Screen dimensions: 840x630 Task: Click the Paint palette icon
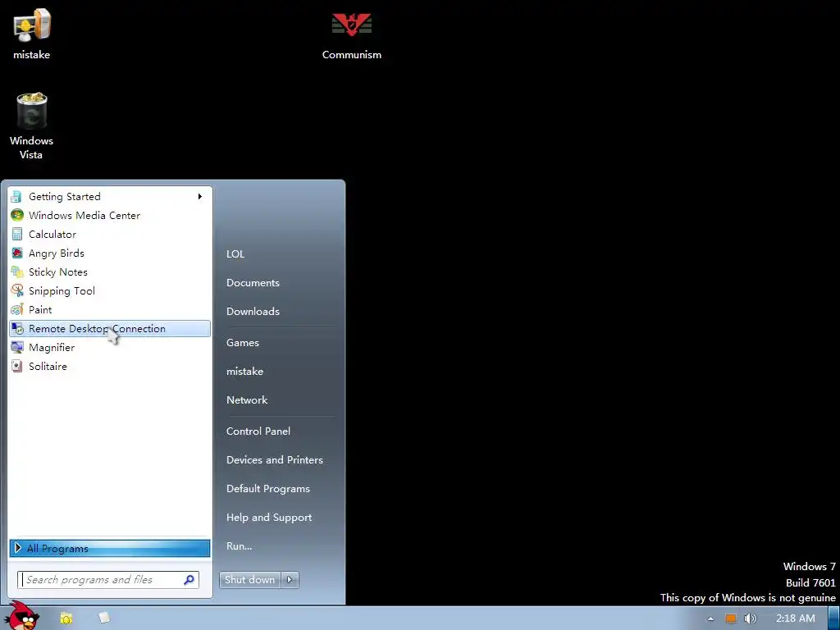click(17, 309)
